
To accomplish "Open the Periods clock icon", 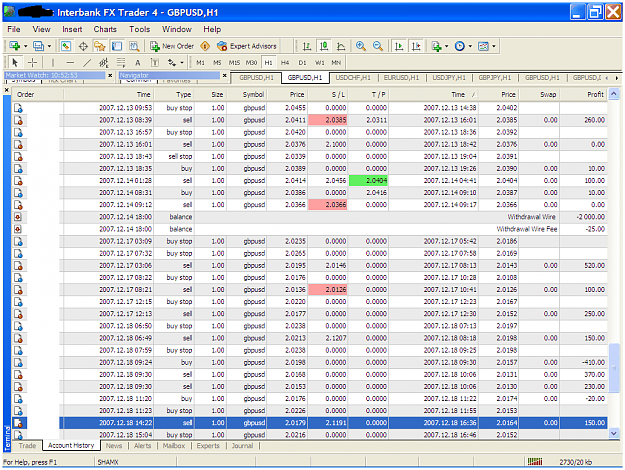I will click(460, 46).
